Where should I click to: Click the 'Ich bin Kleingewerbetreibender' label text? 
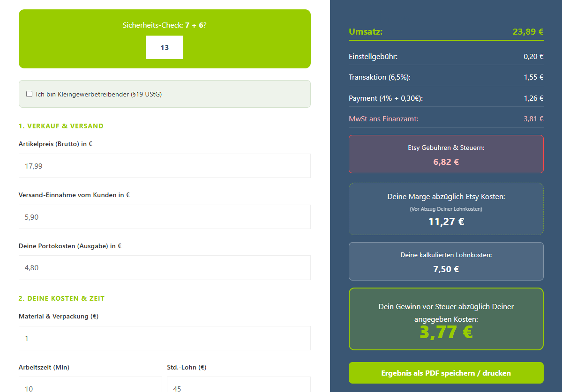(98, 94)
